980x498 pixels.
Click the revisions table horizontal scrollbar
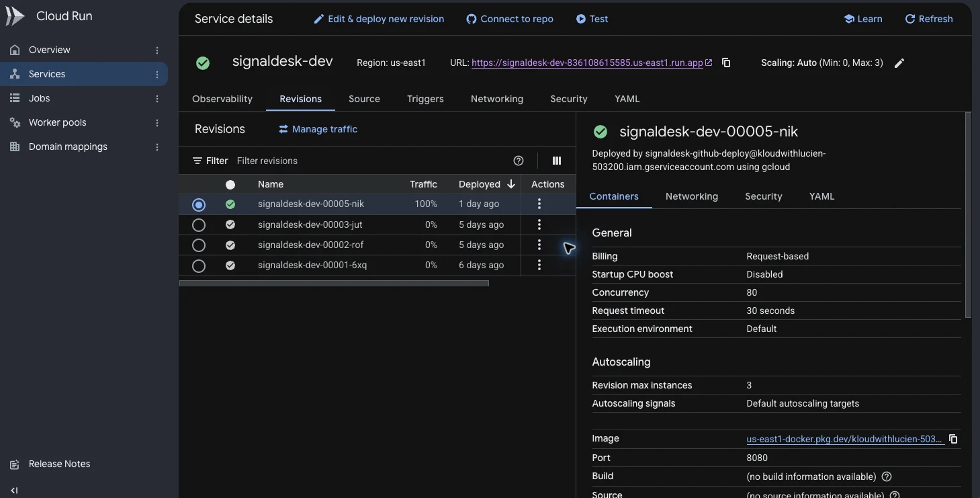334,284
